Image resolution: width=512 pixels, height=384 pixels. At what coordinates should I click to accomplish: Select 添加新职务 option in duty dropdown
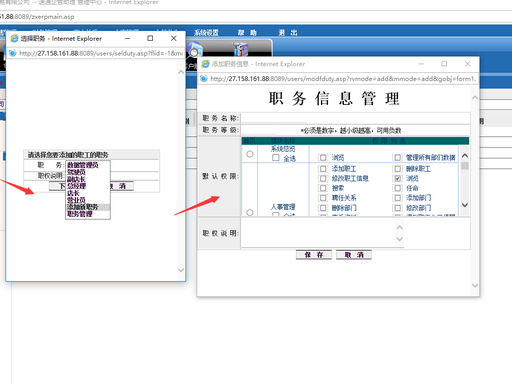tap(88, 207)
